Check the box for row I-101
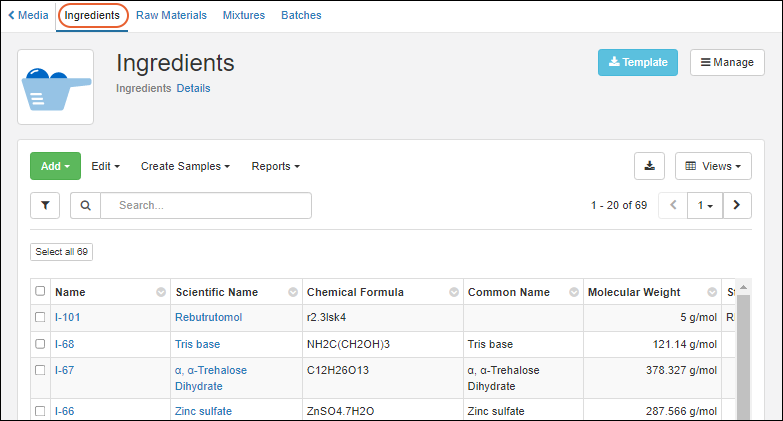 click(40, 318)
